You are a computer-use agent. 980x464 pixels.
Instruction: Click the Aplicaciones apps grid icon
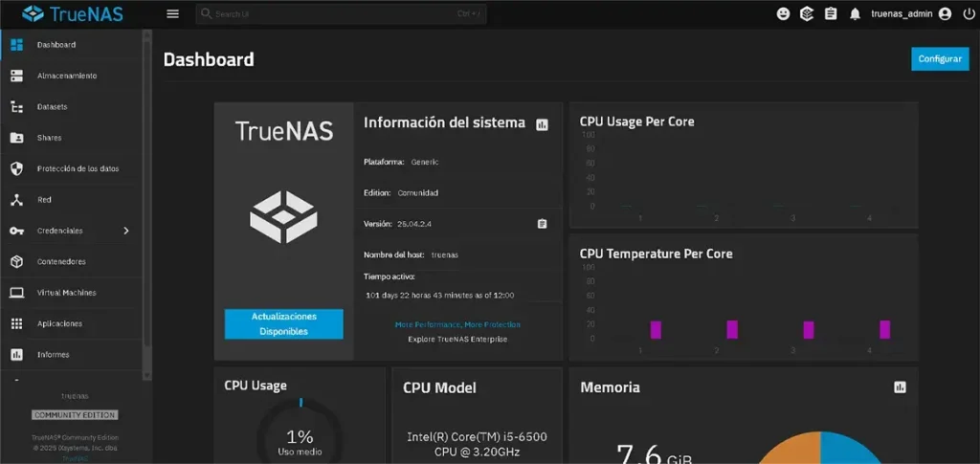[x=17, y=323]
